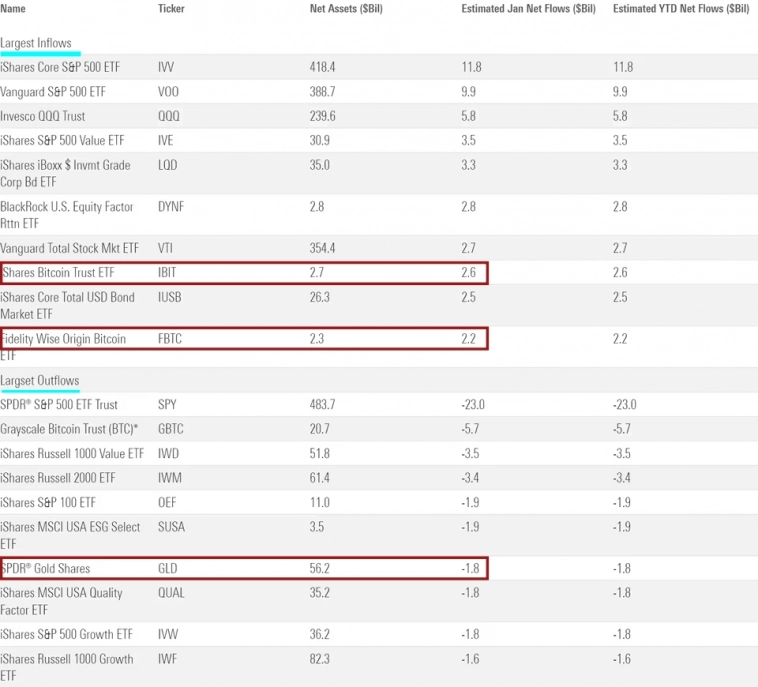Click SPDR Gold Shares name
This screenshot has height=687, width=758.
(45, 569)
